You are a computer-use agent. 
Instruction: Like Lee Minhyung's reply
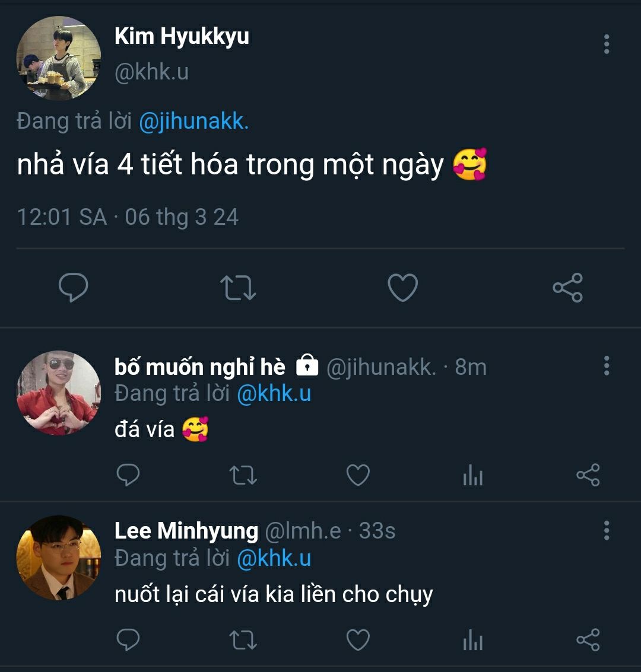[x=358, y=640]
